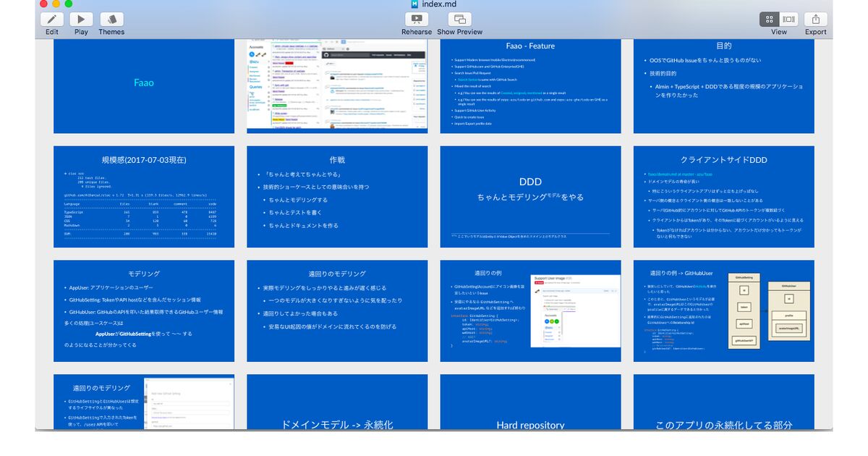Select the クライアントサイドDDD slide
This screenshot has width=868, height=456.
coord(724,197)
